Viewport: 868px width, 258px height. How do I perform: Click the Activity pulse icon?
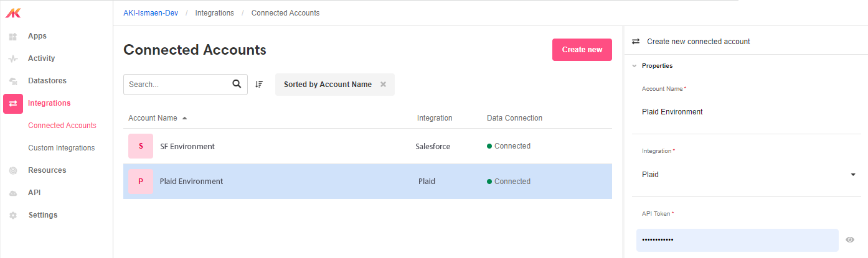[x=12, y=59]
